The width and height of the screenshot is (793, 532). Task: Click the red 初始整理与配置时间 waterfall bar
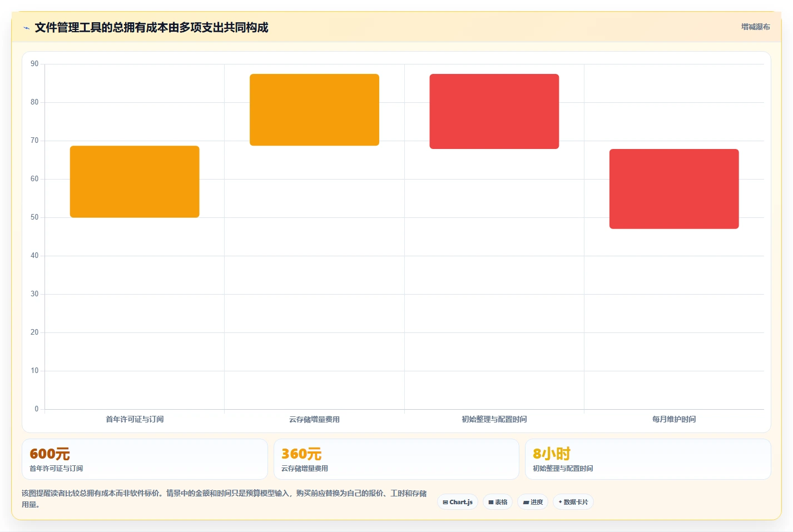(x=494, y=111)
